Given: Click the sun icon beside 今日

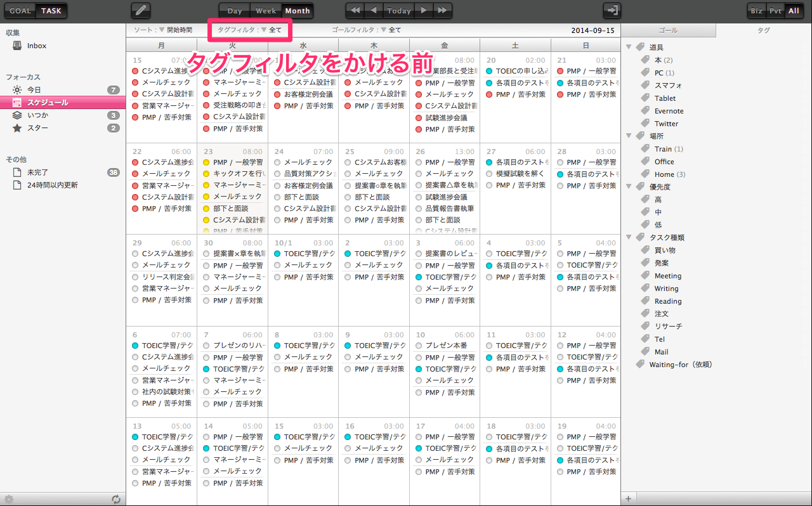Looking at the screenshot, I should click(17, 90).
